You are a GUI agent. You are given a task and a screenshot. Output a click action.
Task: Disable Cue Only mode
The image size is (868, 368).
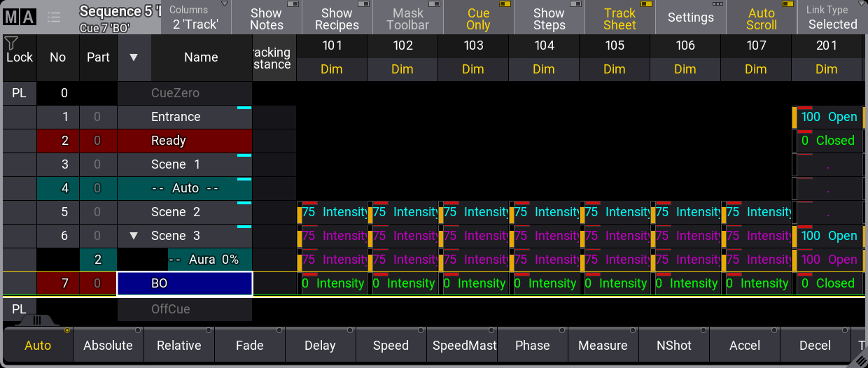(478, 17)
